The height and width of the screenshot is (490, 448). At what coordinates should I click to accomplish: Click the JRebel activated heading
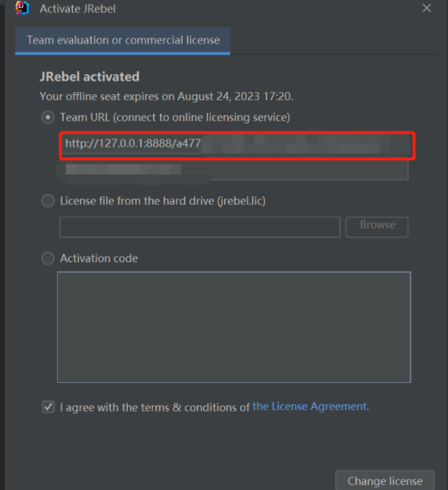tap(89, 76)
